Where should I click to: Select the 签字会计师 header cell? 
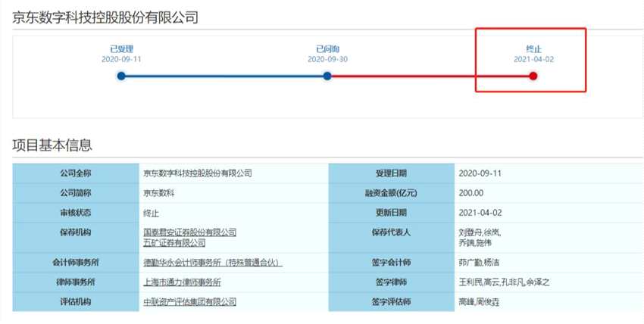coord(392,263)
